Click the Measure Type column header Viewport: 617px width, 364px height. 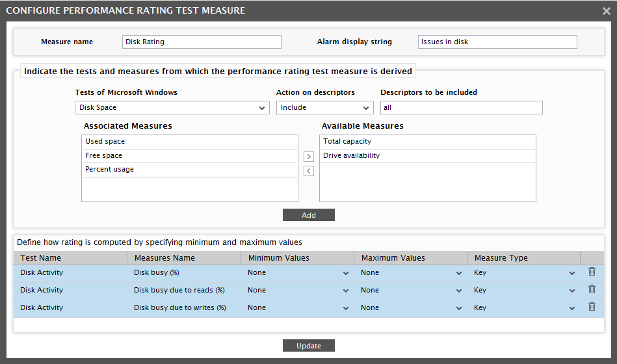[x=524, y=258]
